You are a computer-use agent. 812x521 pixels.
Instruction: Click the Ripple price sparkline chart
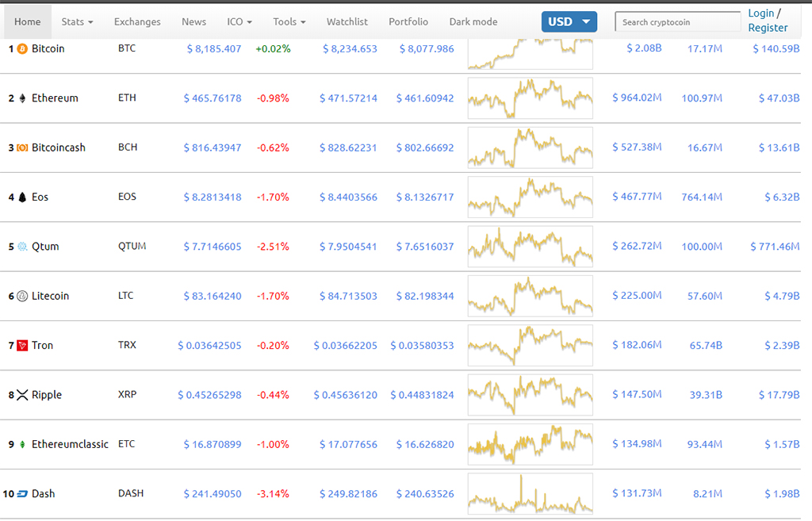point(530,395)
